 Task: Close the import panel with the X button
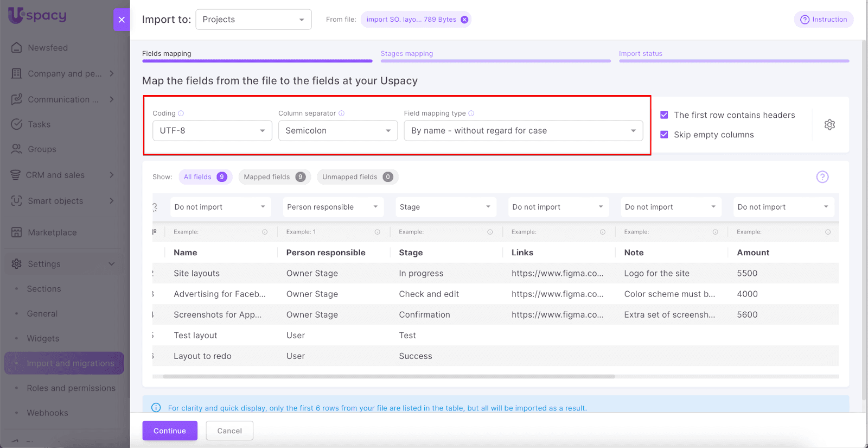[x=122, y=20]
